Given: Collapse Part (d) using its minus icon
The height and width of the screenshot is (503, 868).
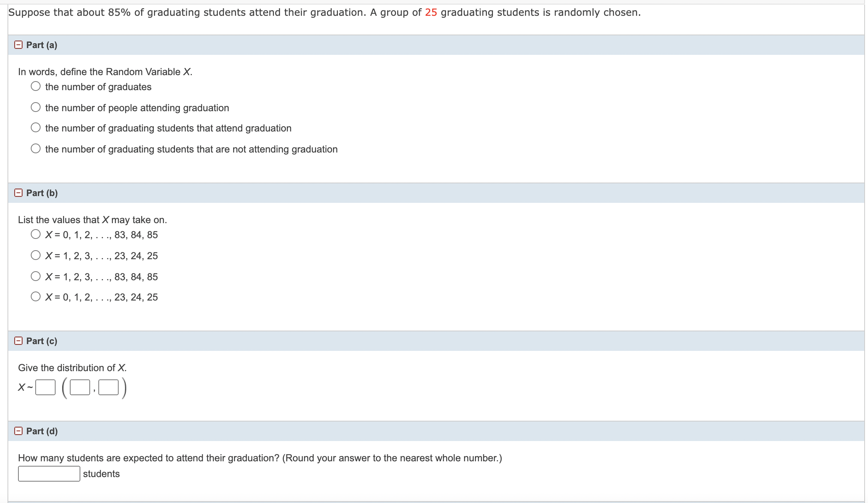Looking at the screenshot, I should [18, 431].
